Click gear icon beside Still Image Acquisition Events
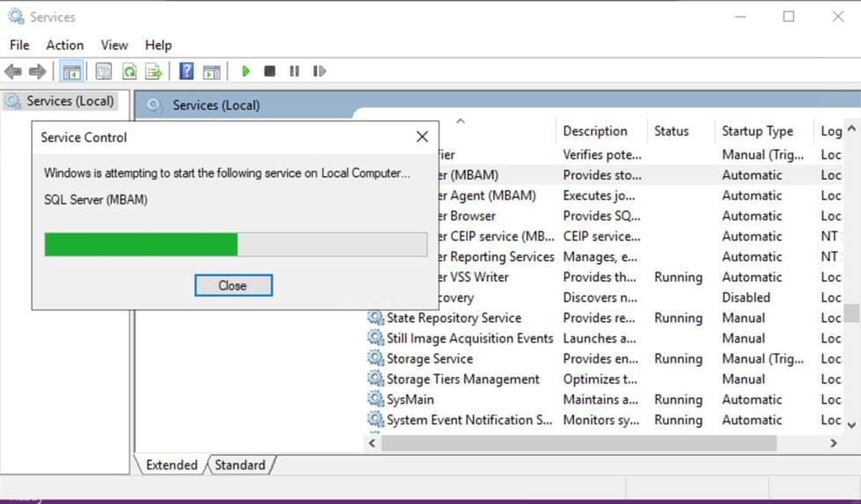The height and width of the screenshot is (504, 861). pos(376,338)
